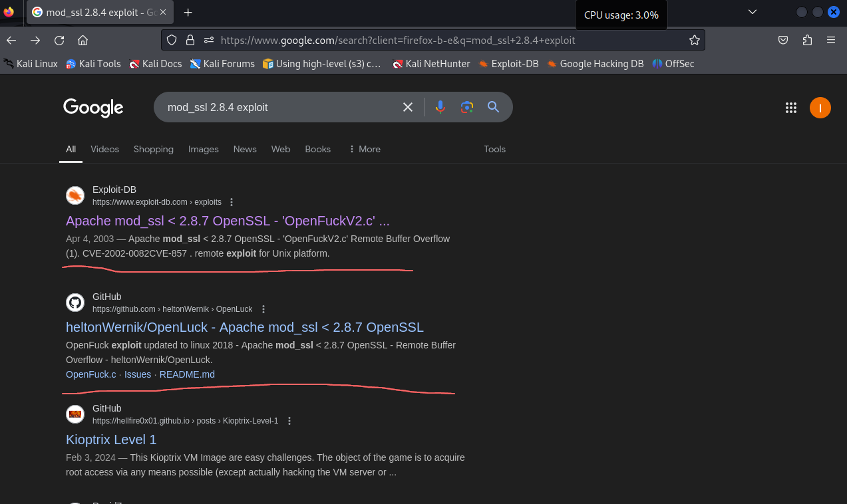The image size is (847, 504).
Task: Switch to the Videos tab
Action: (104, 149)
